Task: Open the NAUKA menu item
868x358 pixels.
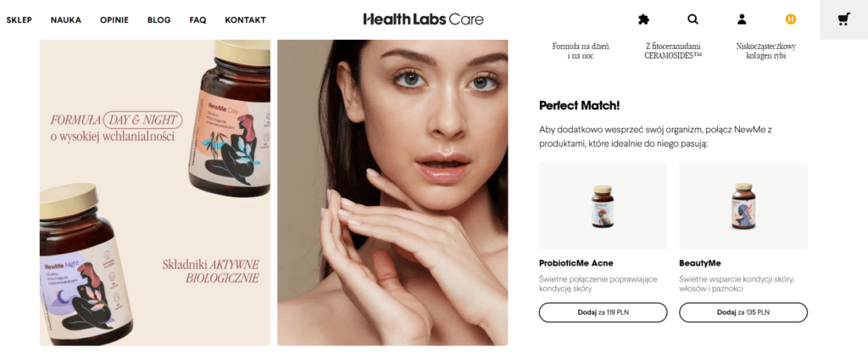Action: [x=66, y=20]
